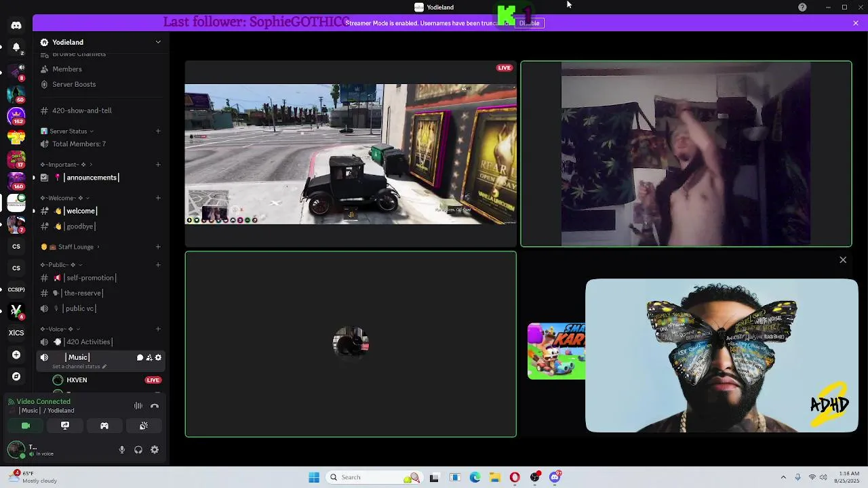Disconnect from voice using the hang-up icon
This screenshot has width=868, height=488.
pyautogui.click(x=155, y=406)
